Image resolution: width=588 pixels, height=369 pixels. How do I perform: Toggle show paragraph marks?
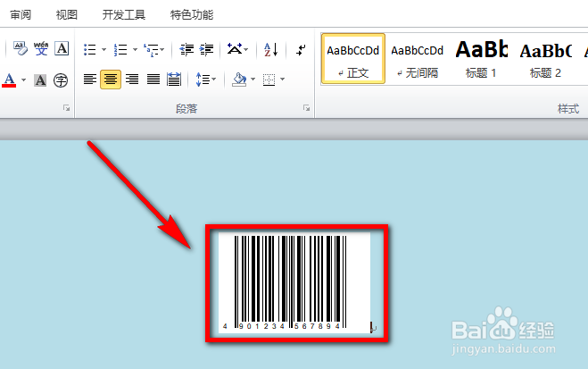[301, 49]
